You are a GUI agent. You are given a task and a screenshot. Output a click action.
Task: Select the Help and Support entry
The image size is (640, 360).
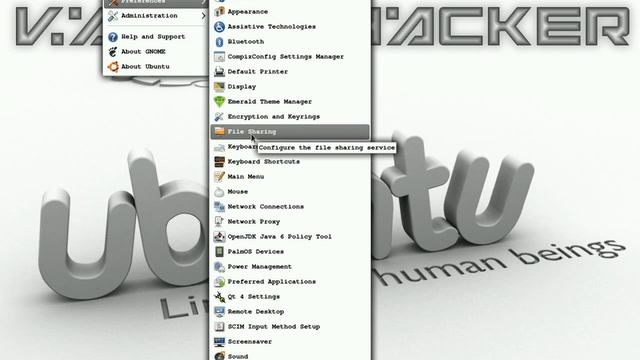tap(156, 37)
